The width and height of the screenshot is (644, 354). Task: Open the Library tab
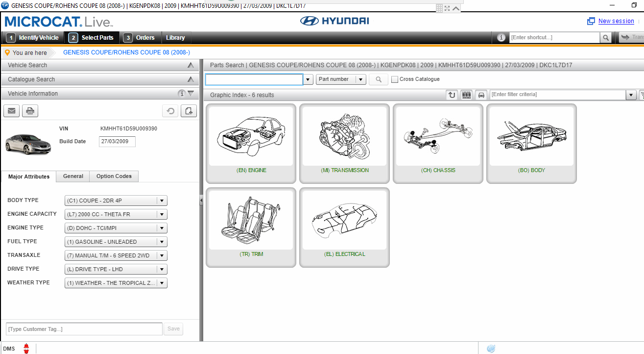175,38
